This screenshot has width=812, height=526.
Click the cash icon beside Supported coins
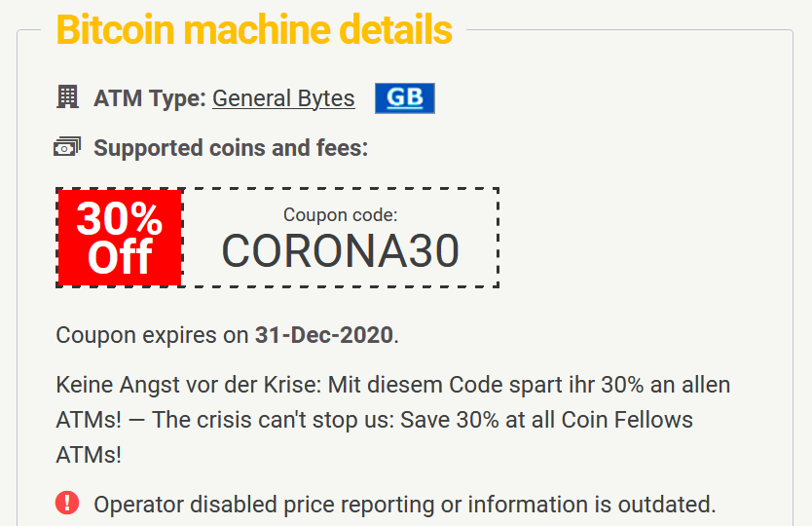[x=67, y=147]
